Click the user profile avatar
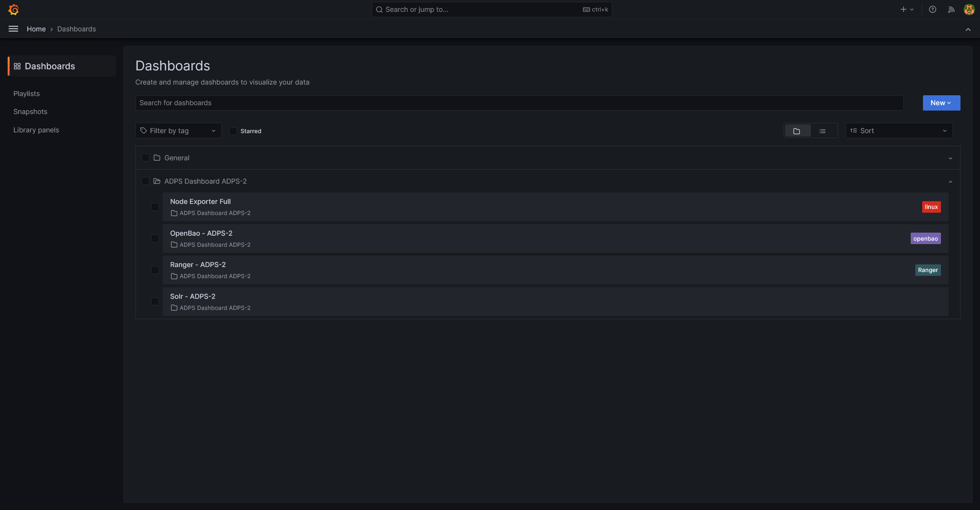 point(969,9)
